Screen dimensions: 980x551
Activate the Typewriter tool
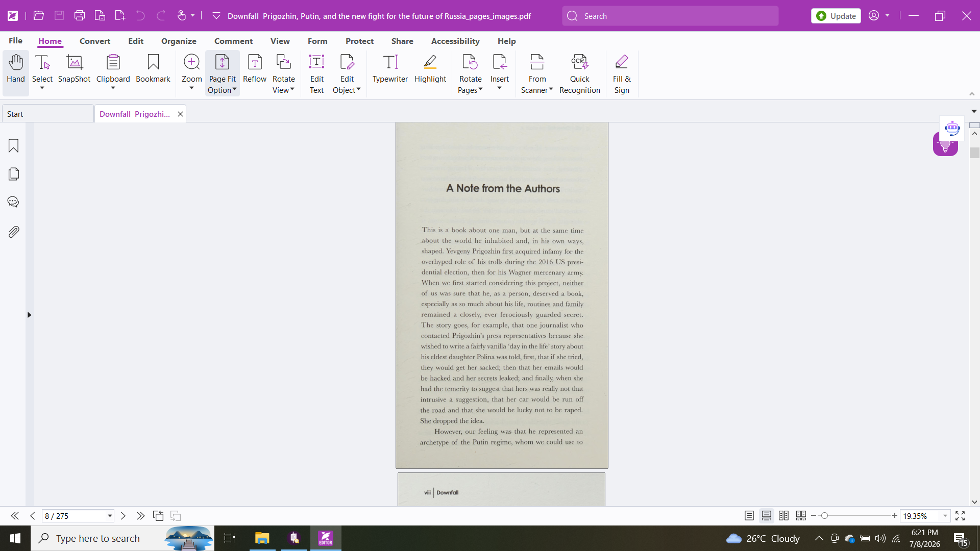tap(390, 68)
